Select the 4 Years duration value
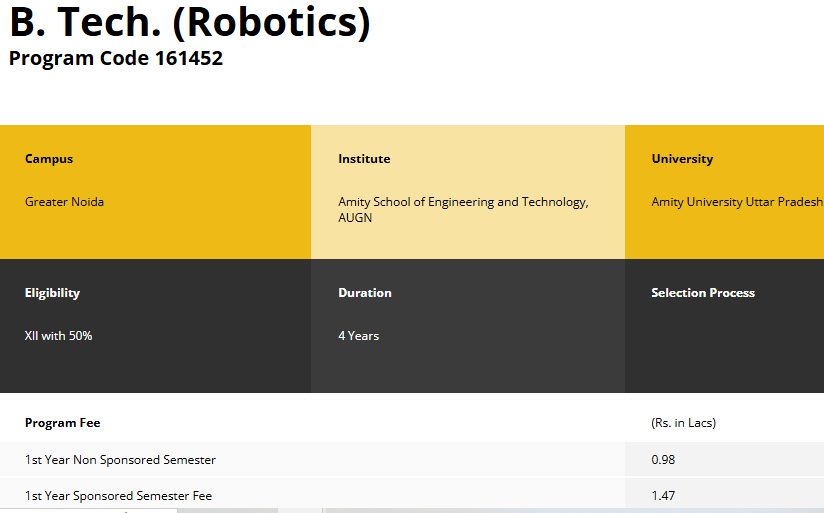 pos(358,336)
